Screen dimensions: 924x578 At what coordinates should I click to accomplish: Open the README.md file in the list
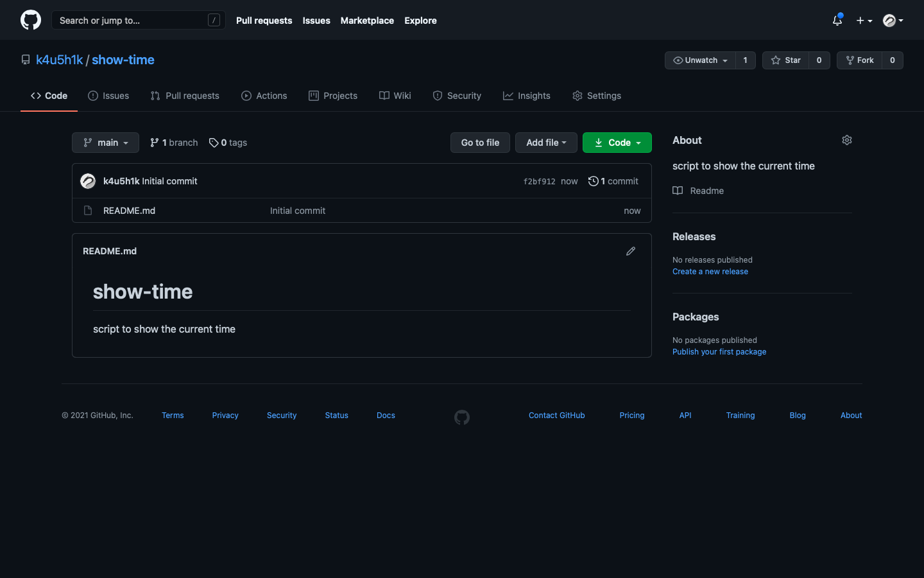coord(129,211)
